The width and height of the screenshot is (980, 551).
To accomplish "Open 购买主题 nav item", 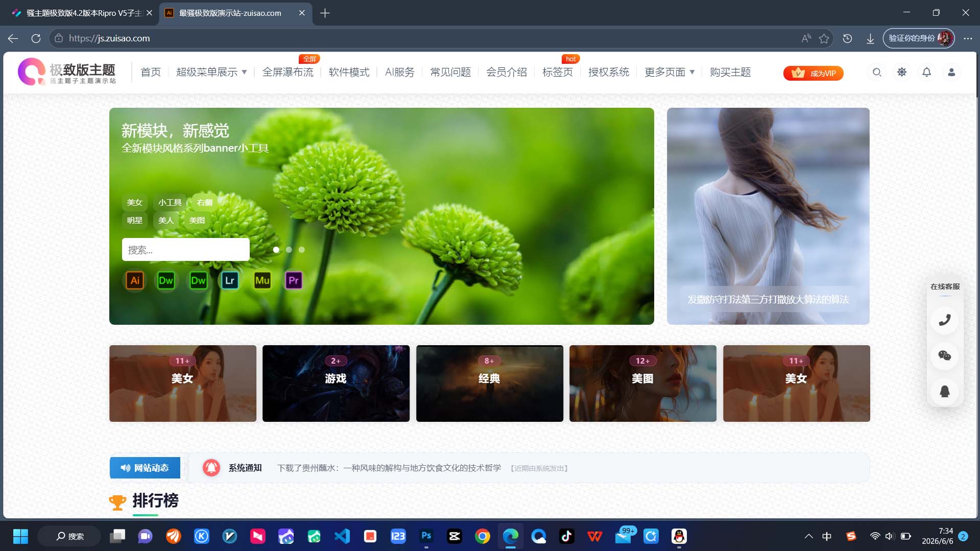I will click(730, 72).
